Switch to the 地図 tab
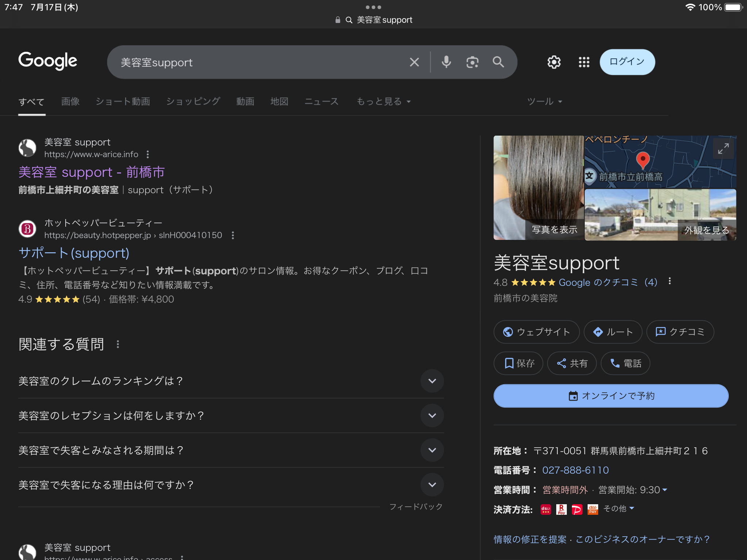 [x=279, y=102]
